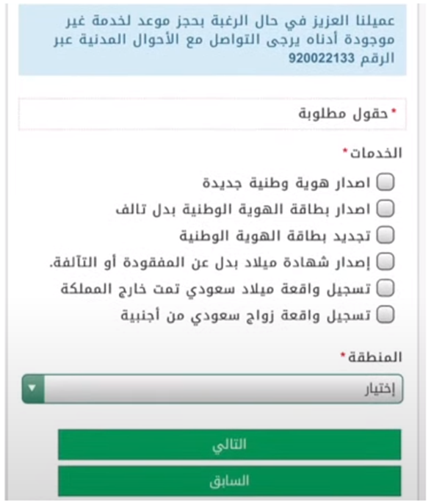434x504 pixels.
Task: Click the label text اصدار هوية وطنية جديدة
Action: click(x=286, y=183)
